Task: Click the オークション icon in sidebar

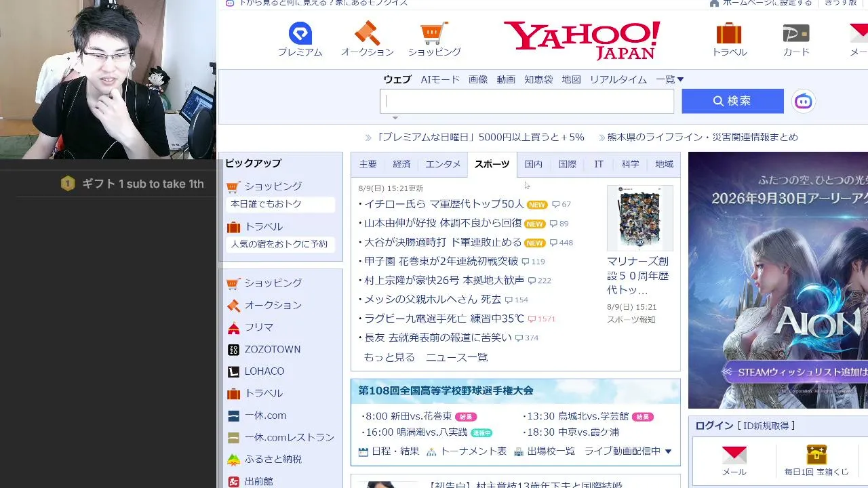Action: tap(233, 306)
